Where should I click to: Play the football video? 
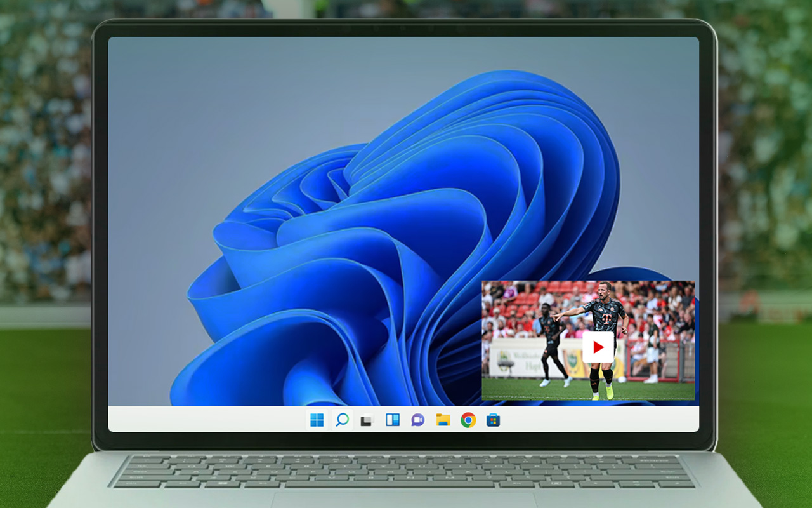[x=598, y=347]
